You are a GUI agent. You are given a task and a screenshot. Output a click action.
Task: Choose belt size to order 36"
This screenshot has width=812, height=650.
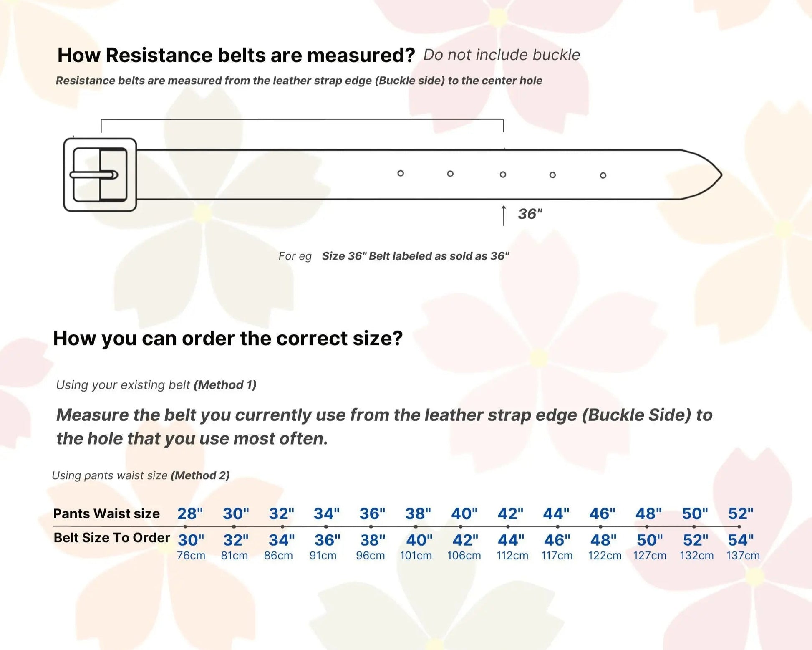[327, 540]
